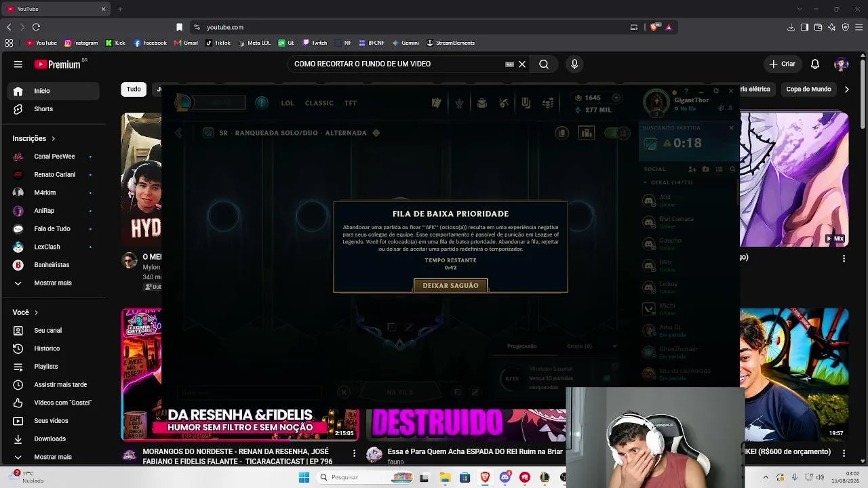Open Início in the YouTube sidebar
868x488 pixels.
point(54,91)
